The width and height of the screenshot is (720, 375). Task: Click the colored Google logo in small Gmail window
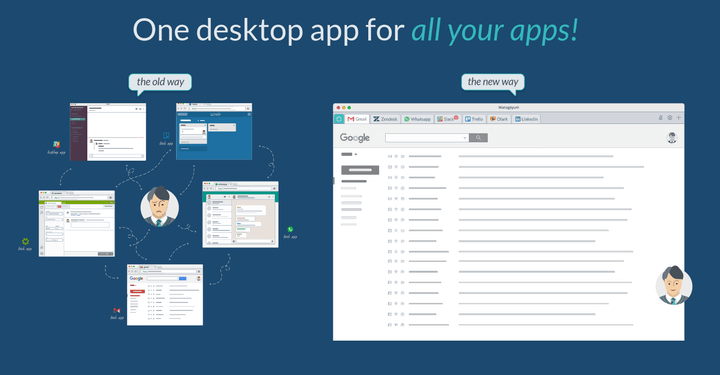[136, 279]
